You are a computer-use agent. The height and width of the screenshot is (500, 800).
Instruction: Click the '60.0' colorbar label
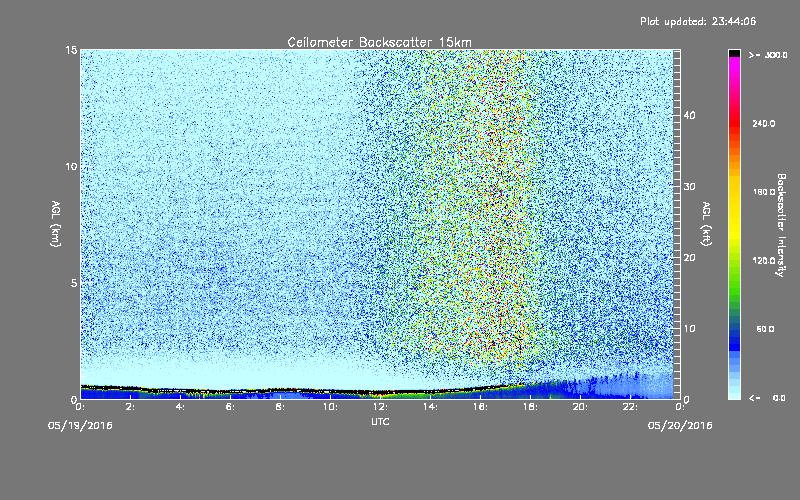tap(765, 329)
